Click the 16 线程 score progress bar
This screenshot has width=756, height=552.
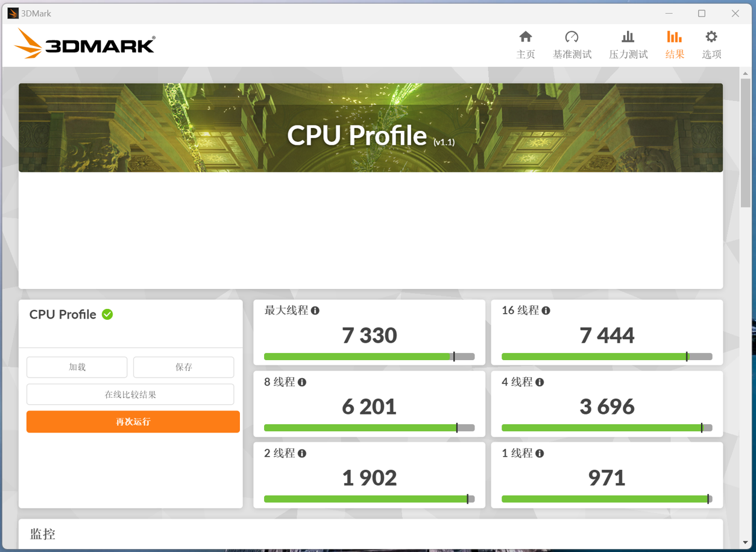[x=606, y=357]
